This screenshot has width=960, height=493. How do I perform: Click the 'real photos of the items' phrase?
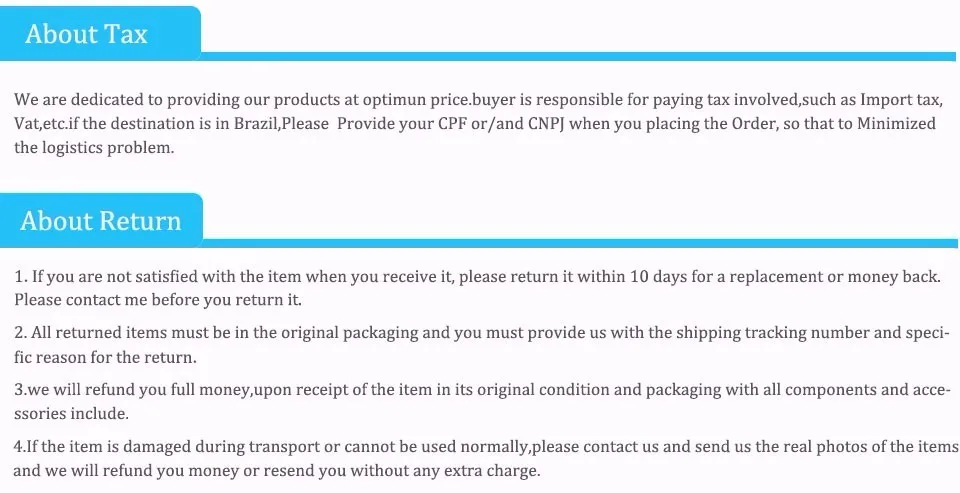(x=857, y=446)
